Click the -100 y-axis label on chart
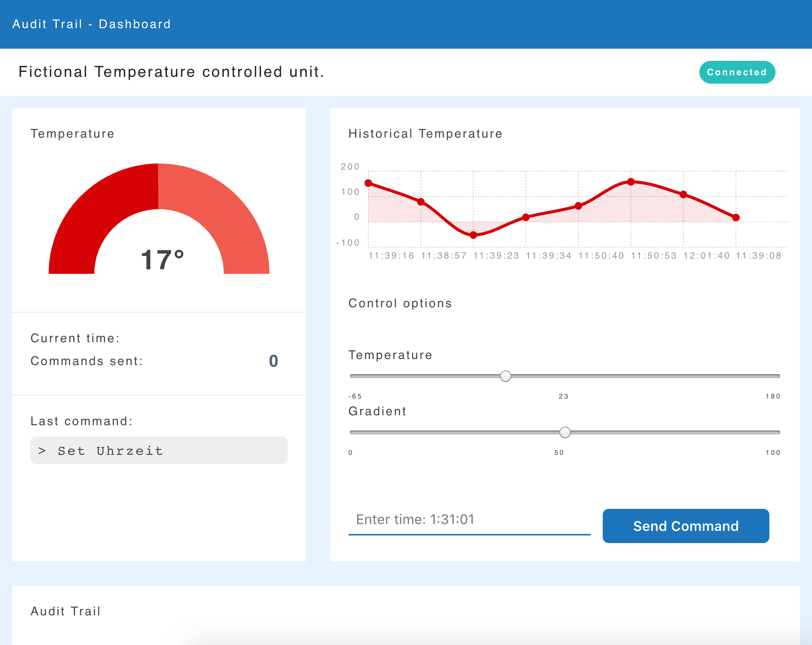 (348, 243)
